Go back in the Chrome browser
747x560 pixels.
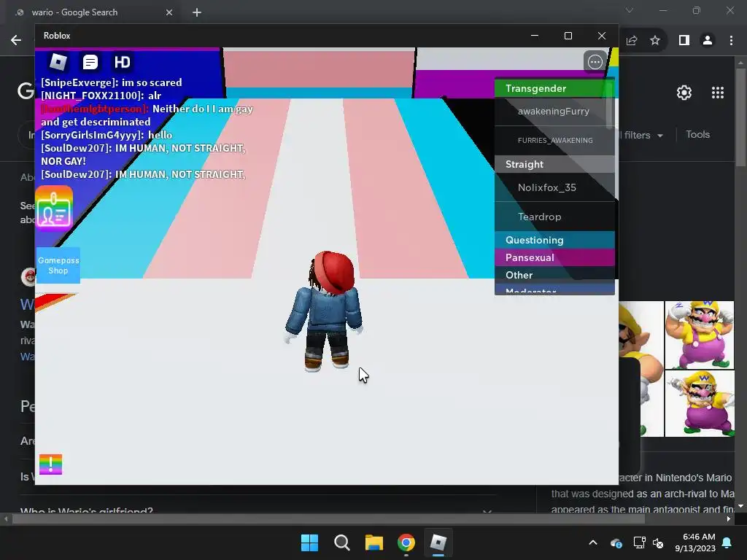point(16,40)
